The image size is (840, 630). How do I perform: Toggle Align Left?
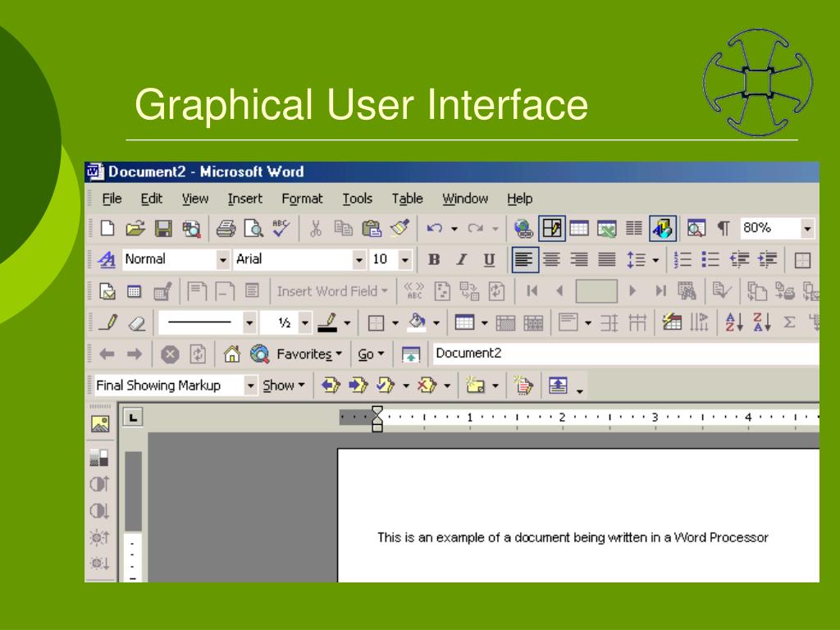[x=524, y=260]
